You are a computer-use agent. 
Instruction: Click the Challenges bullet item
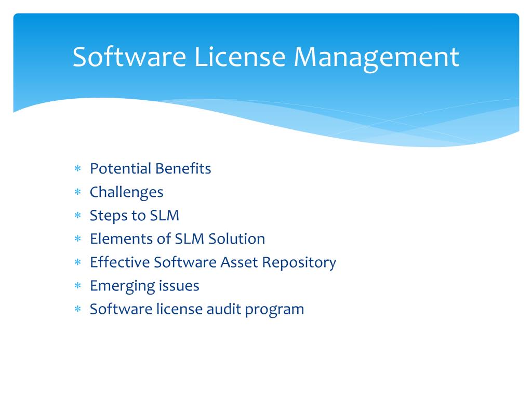[127, 193]
